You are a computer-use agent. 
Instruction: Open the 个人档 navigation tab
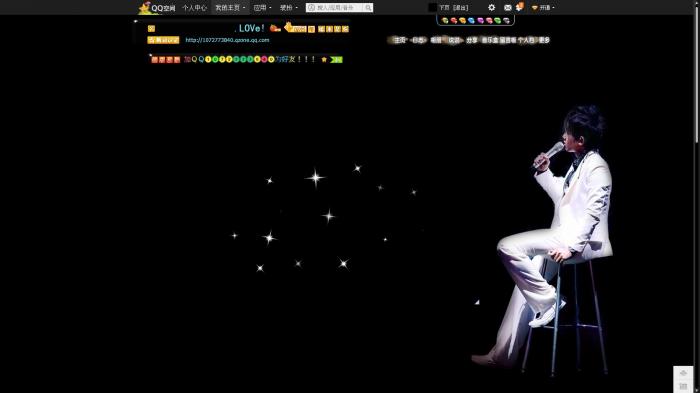(526, 40)
